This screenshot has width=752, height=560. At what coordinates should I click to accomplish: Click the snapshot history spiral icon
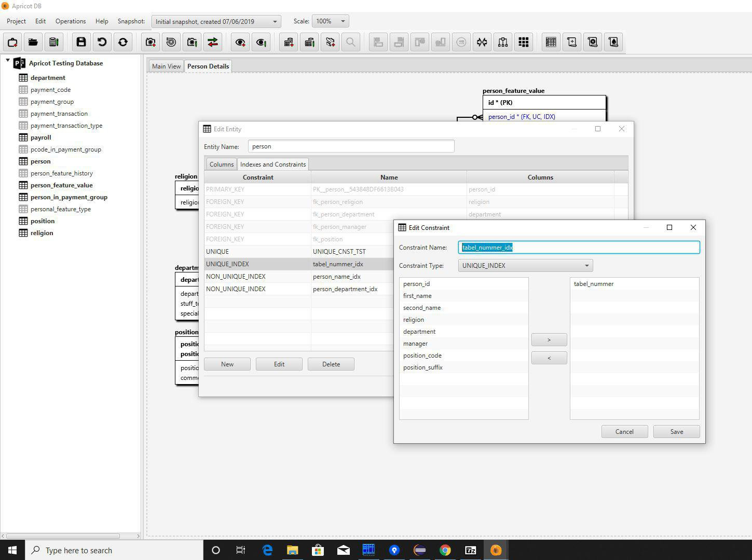click(x=171, y=42)
